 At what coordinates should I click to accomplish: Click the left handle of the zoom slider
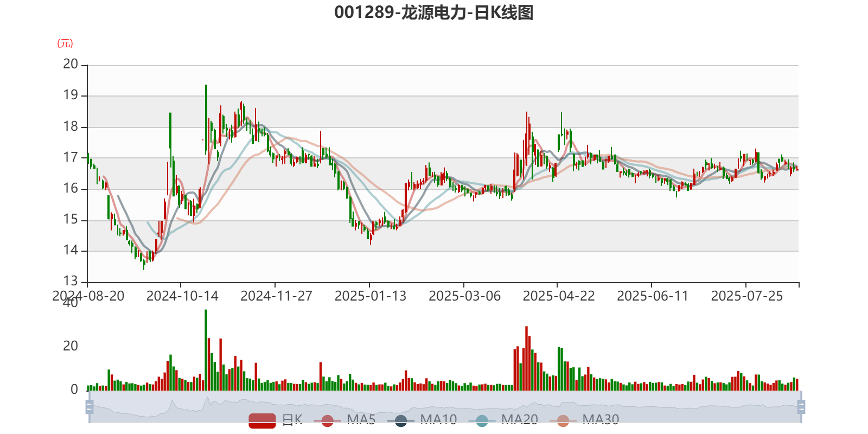tap(90, 406)
